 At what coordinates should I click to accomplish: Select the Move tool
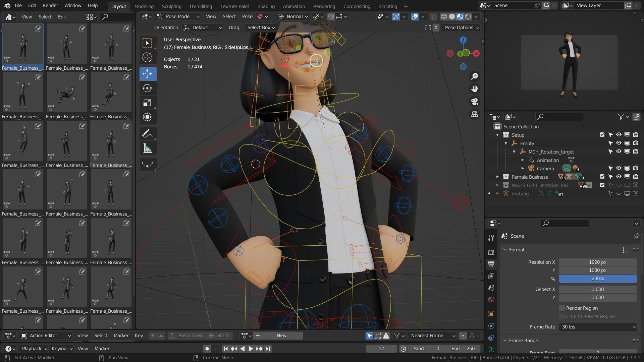147,74
